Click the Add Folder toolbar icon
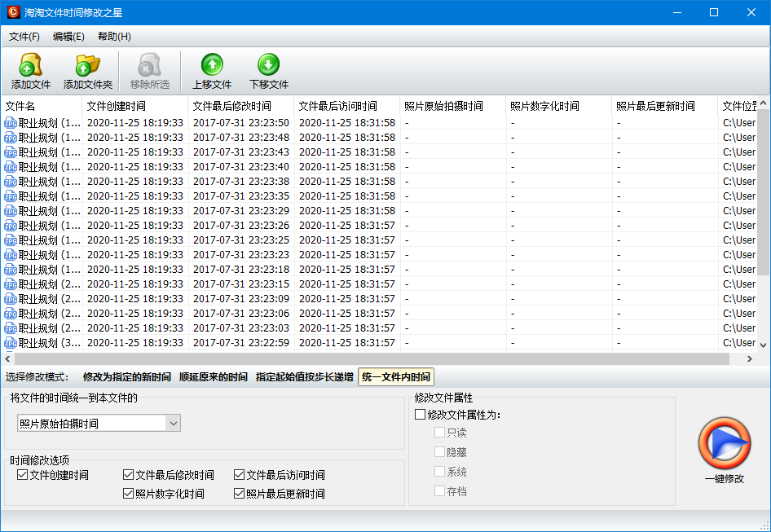The height and width of the screenshot is (532, 771). pos(87,65)
